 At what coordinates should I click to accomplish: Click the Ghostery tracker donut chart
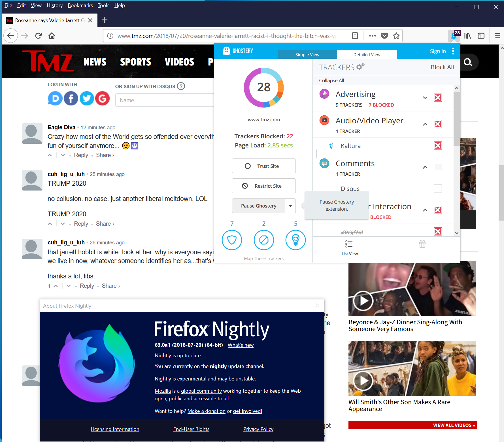[264, 88]
